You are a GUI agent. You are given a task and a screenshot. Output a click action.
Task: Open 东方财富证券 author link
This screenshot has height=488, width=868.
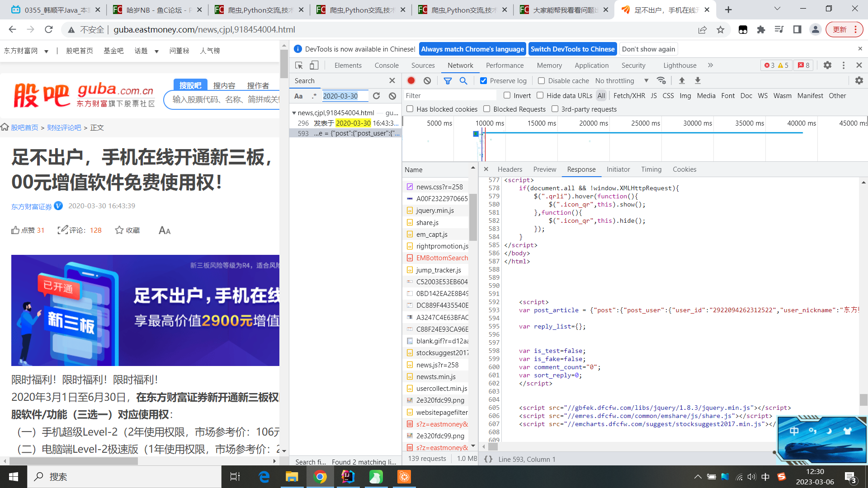point(32,206)
